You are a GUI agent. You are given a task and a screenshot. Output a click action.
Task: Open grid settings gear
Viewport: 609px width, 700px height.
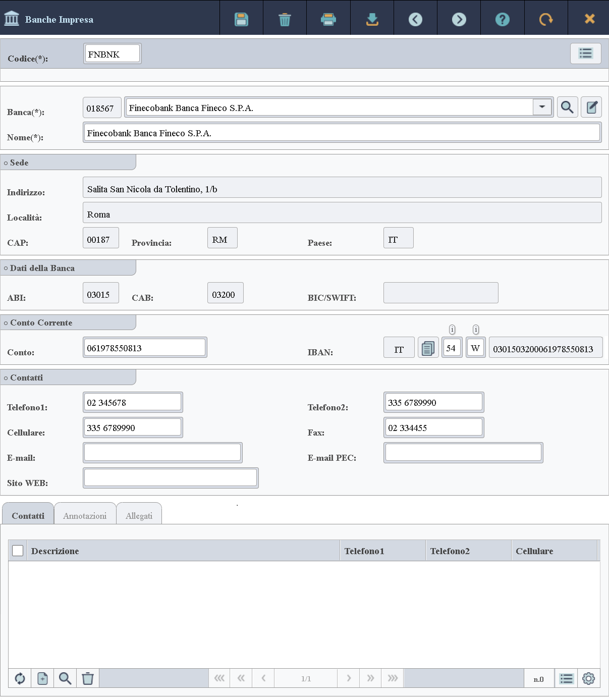tap(589, 679)
